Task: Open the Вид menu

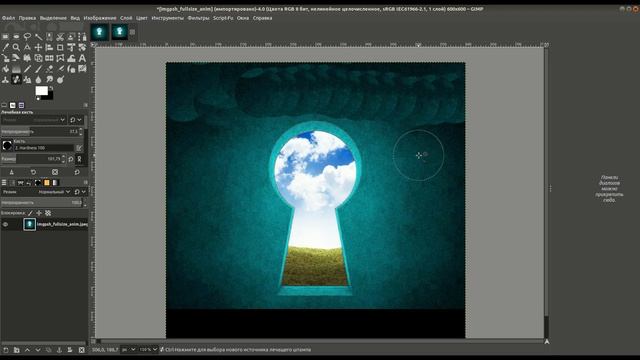Action: (75, 18)
